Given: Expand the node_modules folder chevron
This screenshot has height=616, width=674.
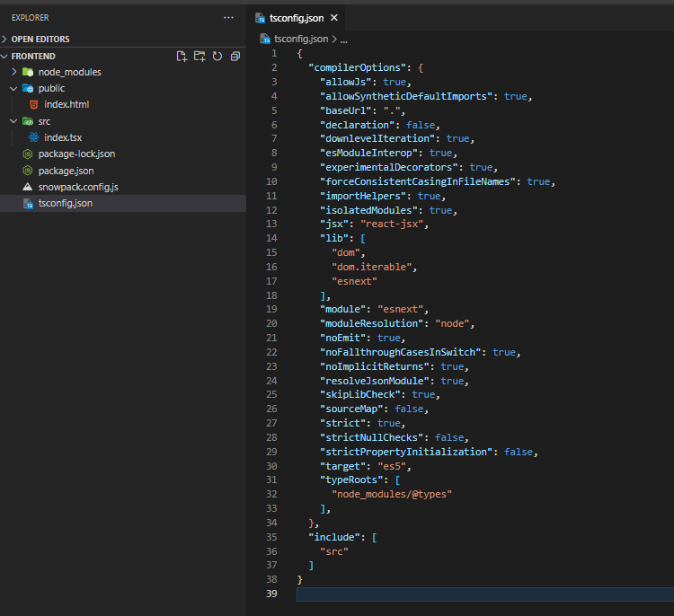Looking at the screenshot, I should [14, 72].
